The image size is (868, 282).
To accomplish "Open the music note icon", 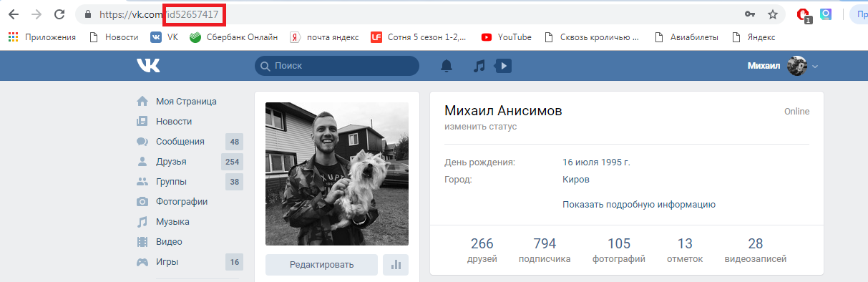I will 480,66.
